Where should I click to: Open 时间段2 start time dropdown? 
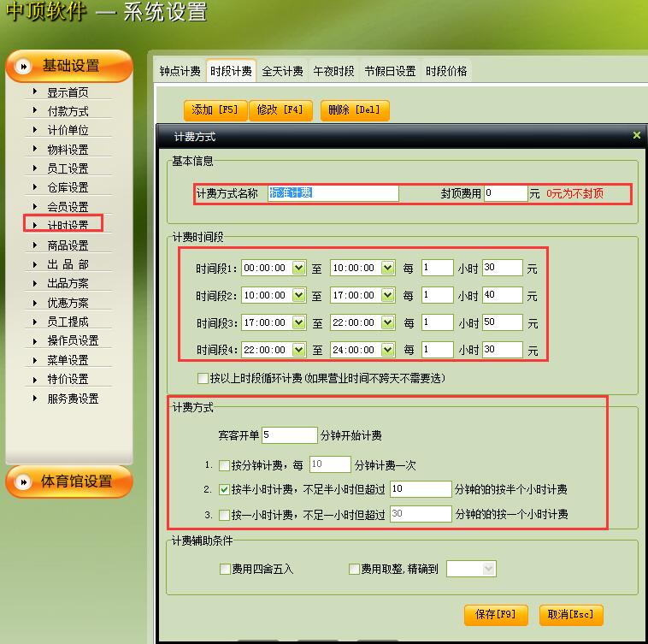coord(298,295)
